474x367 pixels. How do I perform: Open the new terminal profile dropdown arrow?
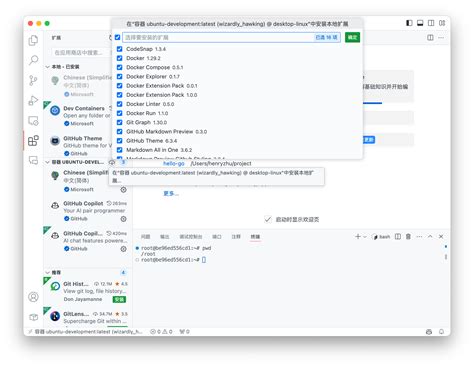point(365,237)
